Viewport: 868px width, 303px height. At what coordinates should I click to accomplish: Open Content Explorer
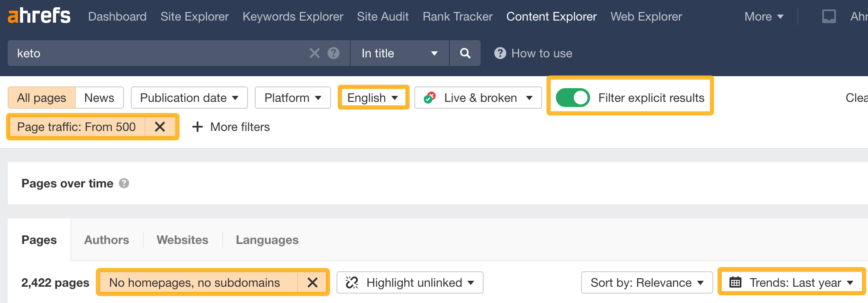(x=552, y=16)
